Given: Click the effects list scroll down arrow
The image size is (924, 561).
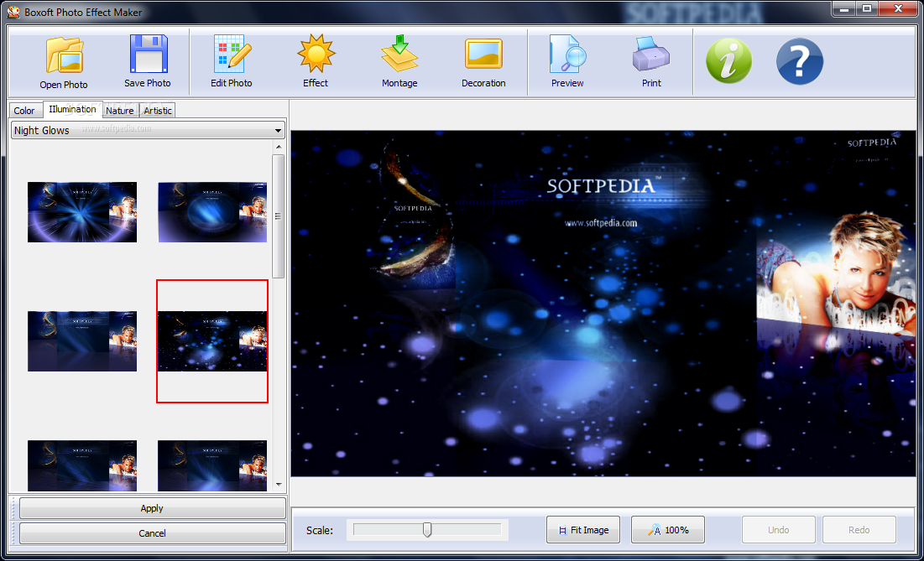Looking at the screenshot, I should 279,485.
